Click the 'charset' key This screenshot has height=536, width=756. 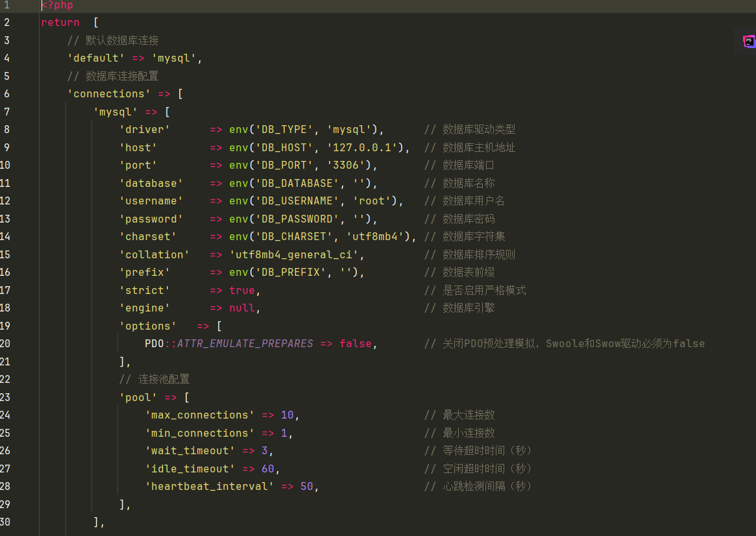coord(147,237)
